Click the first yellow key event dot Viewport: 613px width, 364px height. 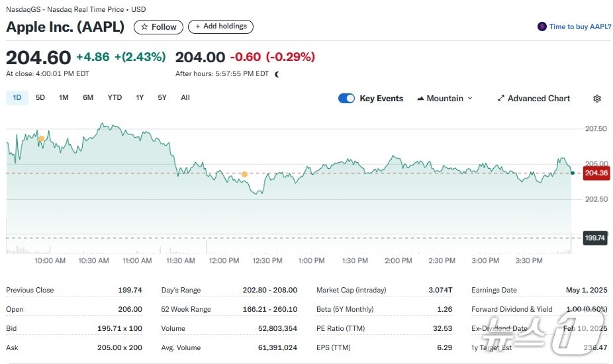tap(41, 139)
